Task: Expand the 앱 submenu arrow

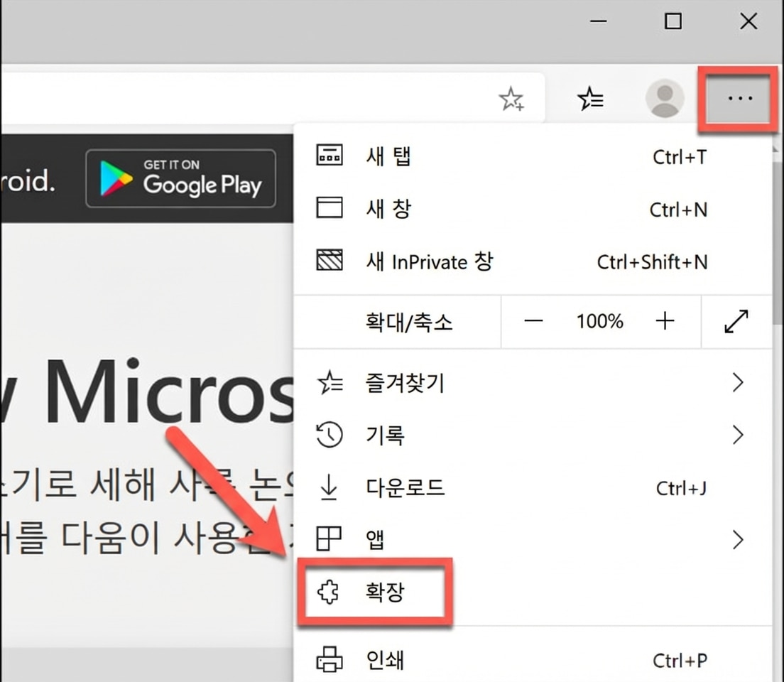Action: point(738,540)
